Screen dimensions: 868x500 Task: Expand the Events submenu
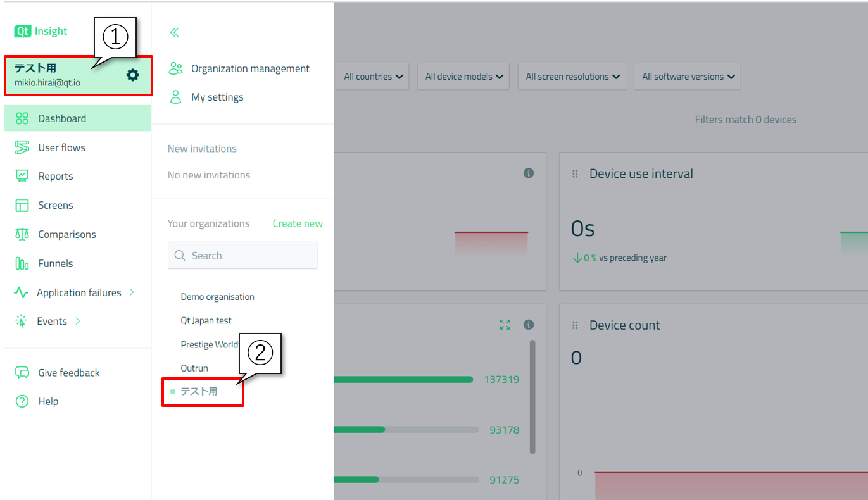pos(78,321)
